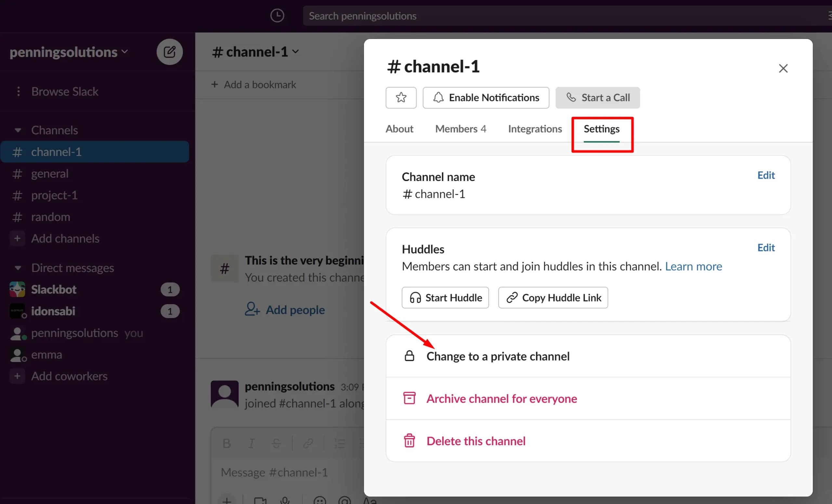
Task: Insert a link using the link icon
Action: (x=308, y=443)
